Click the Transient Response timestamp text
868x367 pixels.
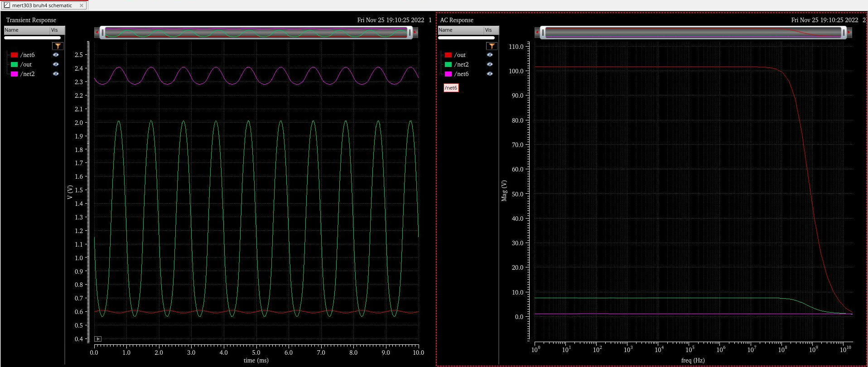coord(391,20)
